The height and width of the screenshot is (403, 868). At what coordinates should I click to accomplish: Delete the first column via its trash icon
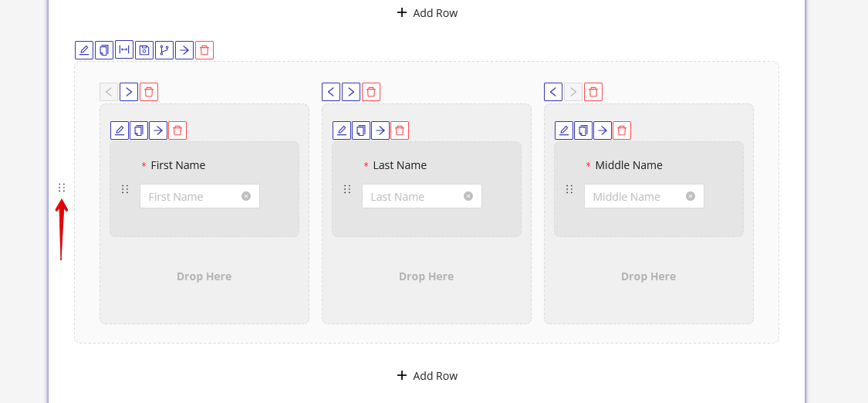(x=149, y=92)
